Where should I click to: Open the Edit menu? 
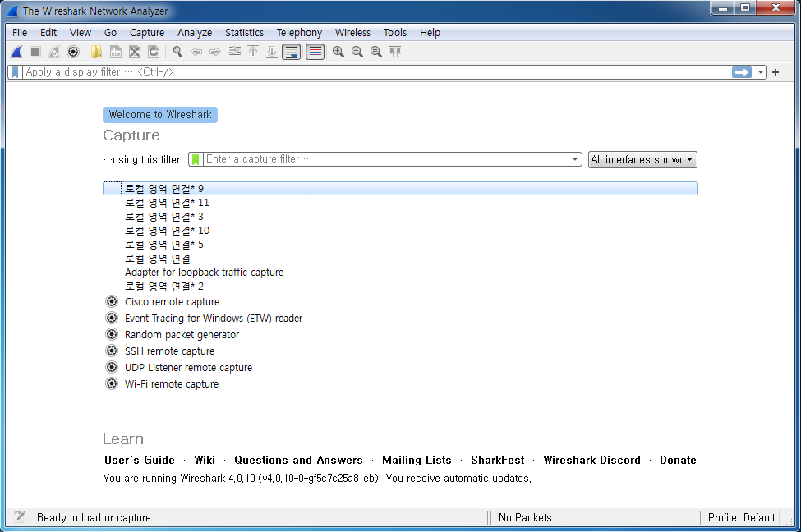[48, 33]
